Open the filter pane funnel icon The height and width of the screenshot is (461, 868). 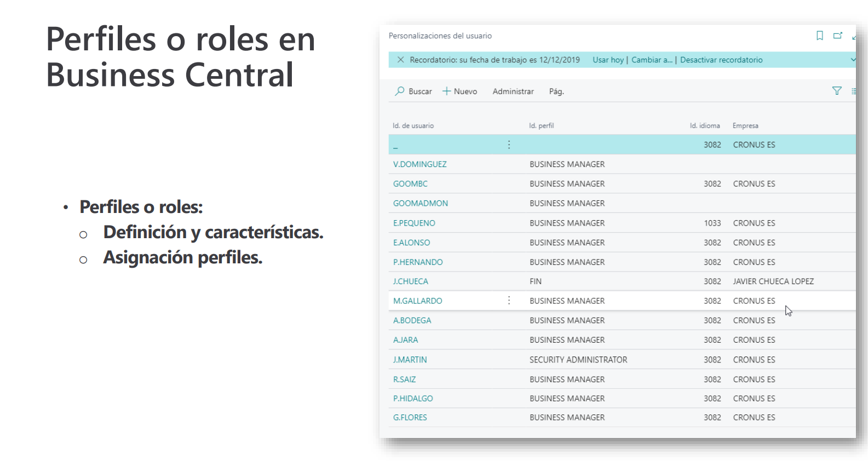point(836,91)
